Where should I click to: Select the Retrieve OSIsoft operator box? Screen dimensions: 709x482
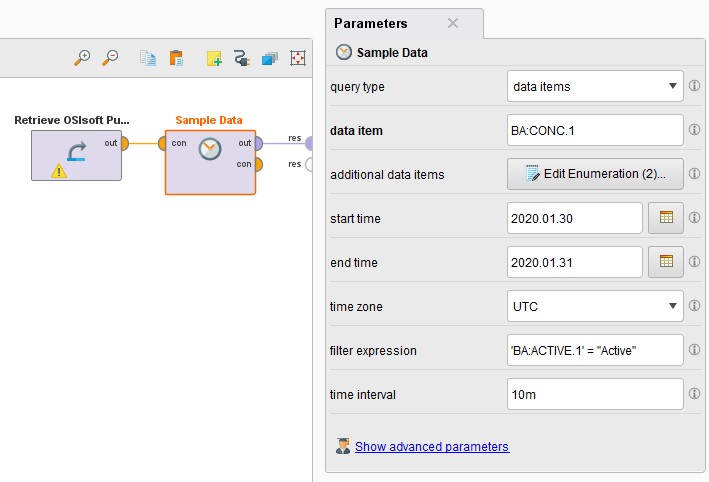(x=76, y=155)
